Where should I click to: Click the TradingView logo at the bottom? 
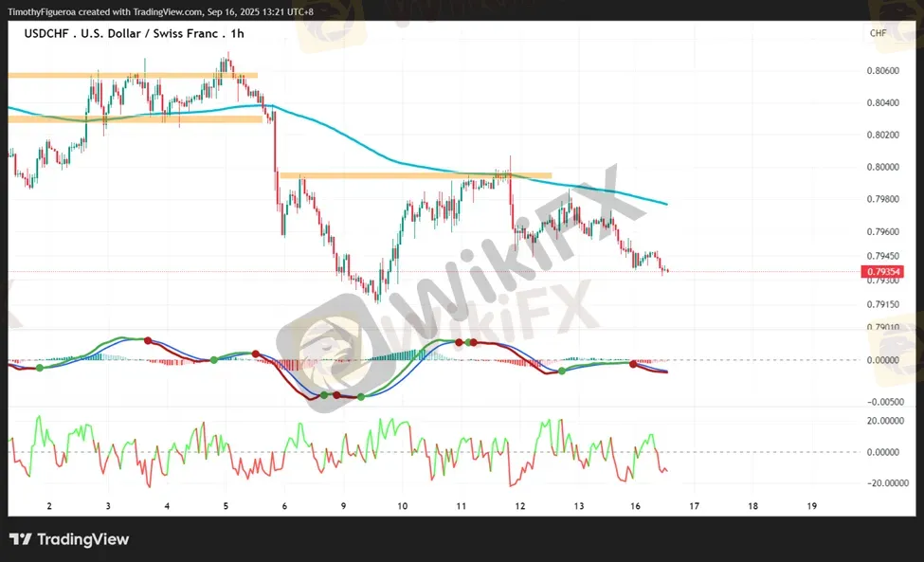point(69,539)
